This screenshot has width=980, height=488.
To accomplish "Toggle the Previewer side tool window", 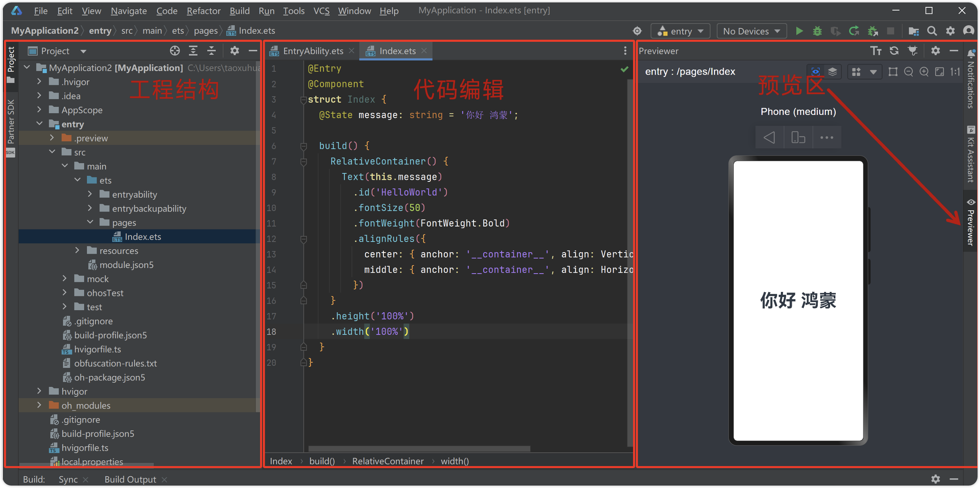I will pos(971,223).
